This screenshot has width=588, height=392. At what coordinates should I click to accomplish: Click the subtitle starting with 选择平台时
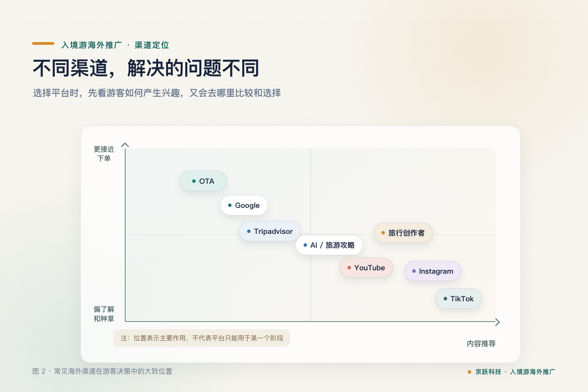pyautogui.click(x=157, y=93)
